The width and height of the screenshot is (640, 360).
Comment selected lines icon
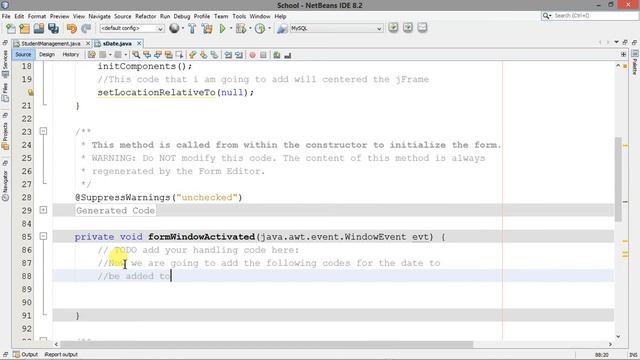pyautogui.click(x=277, y=55)
